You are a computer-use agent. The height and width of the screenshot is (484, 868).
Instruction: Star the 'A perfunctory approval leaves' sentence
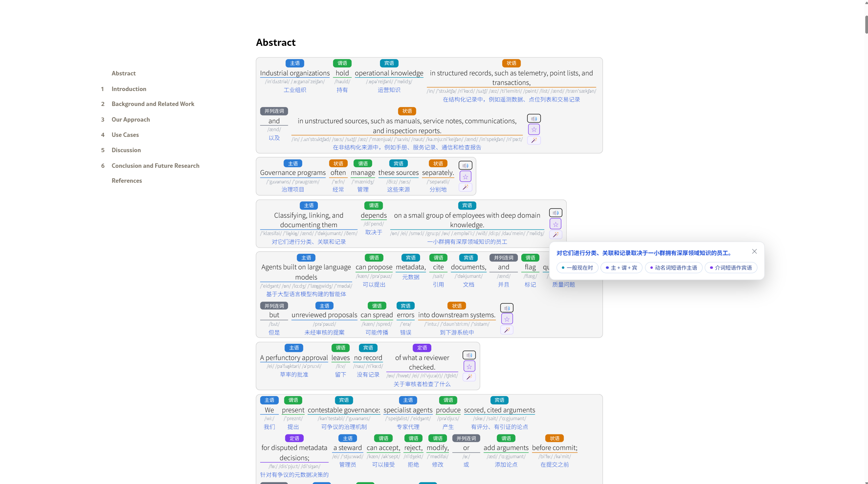point(469,366)
